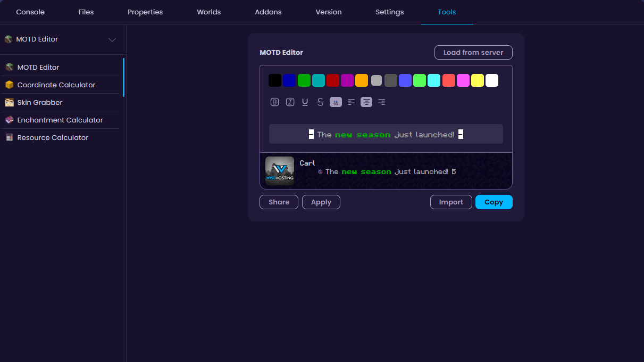Screen dimensions: 644x362
Task: Pick the pink magenta color swatch
Action: pyautogui.click(x=463, y=80)
